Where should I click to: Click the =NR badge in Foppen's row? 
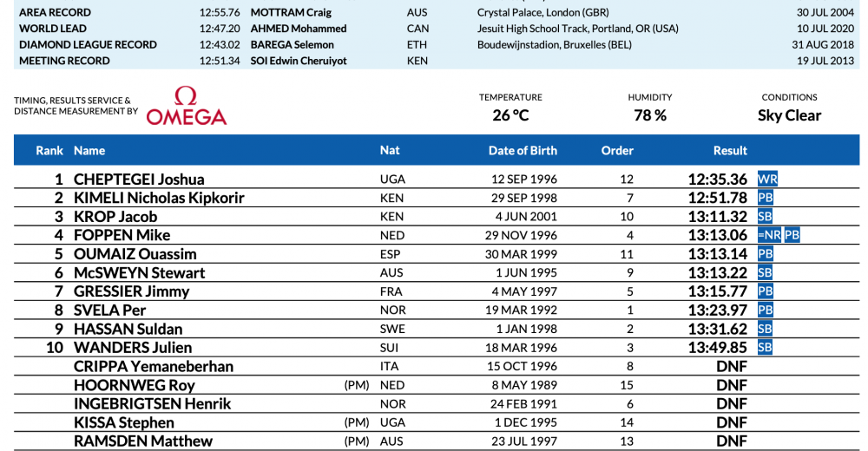pos(769,235)
